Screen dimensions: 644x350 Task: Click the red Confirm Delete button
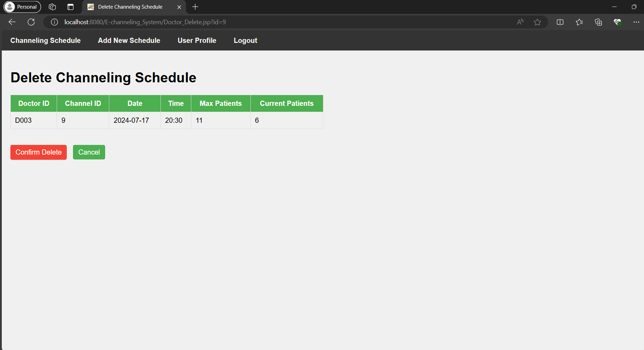coord(38,152)
